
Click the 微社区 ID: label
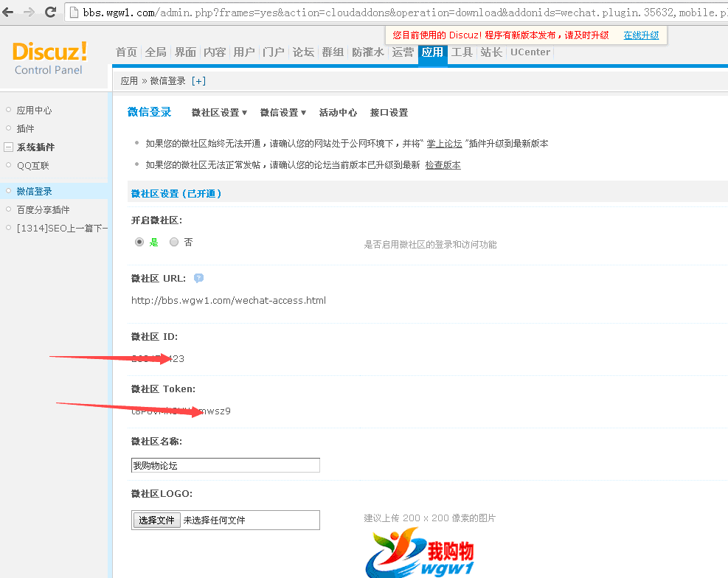[155, 337]
